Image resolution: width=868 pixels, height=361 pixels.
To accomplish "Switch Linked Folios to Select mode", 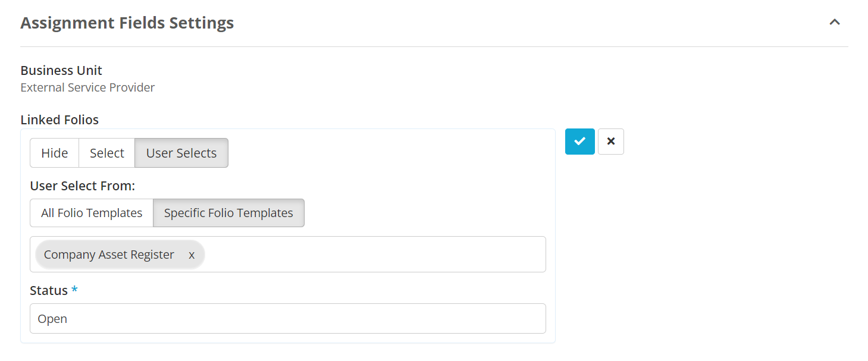I will [106, 153].
